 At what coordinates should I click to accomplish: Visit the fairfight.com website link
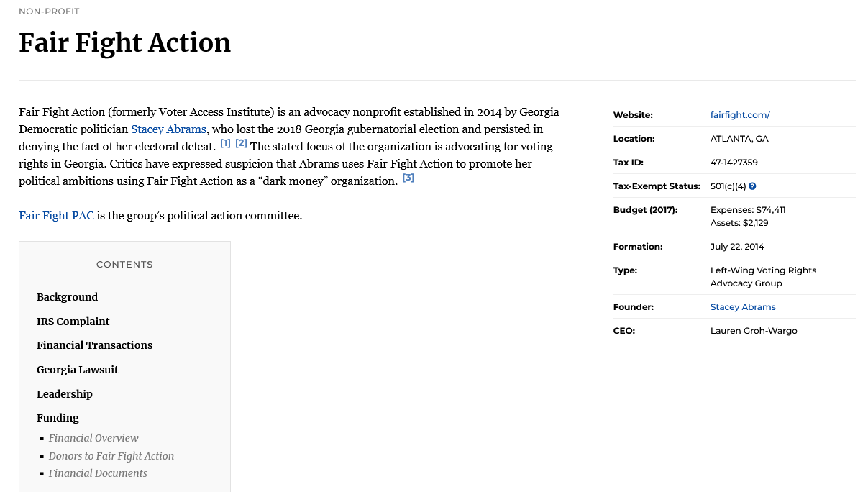tap(740, 115)
